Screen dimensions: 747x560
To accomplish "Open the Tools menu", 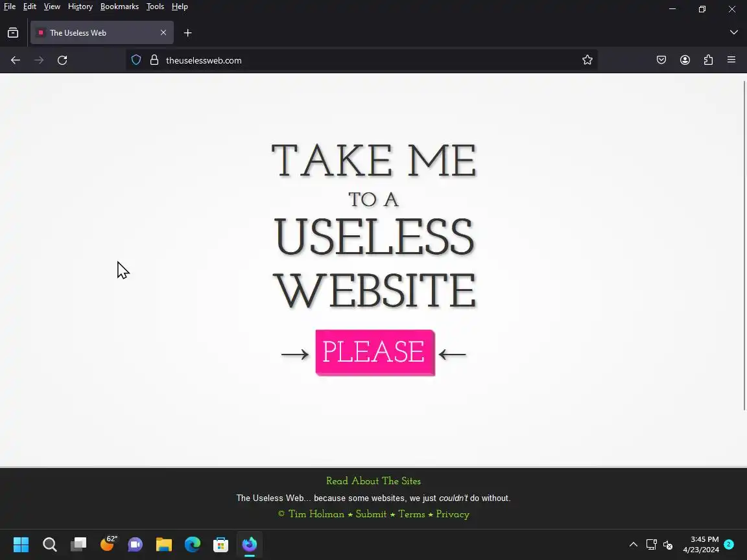I will point(156,6).
